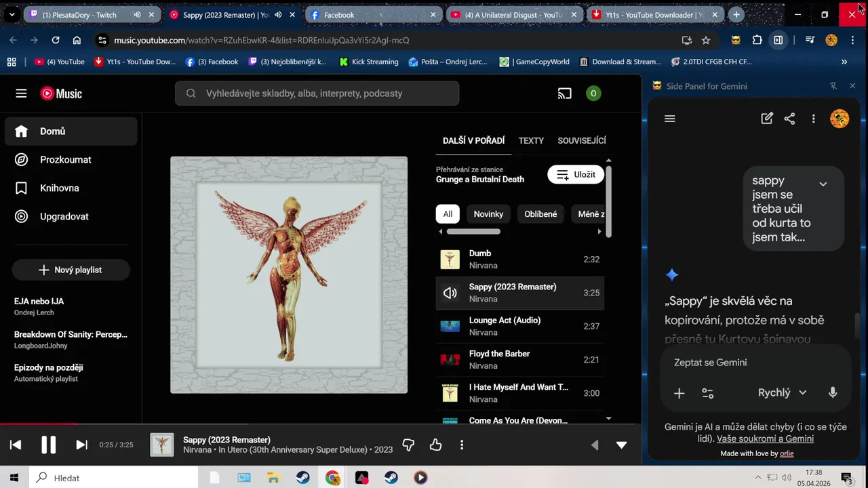Click the left triangle in player bar

pos(595,445)
